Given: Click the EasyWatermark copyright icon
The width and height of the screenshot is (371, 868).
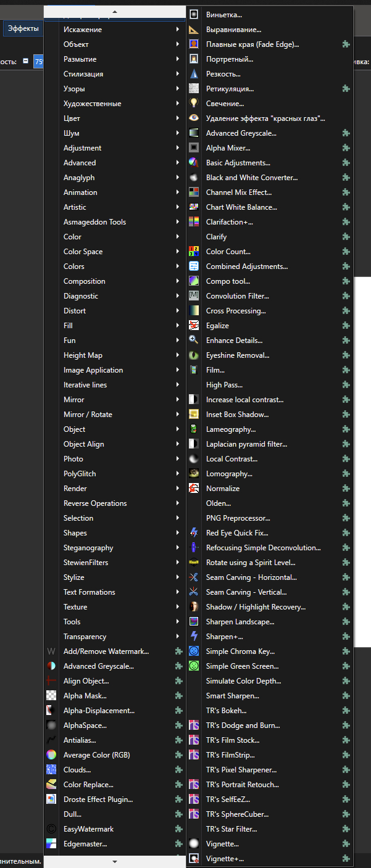Looking at the screenshot, I should point(52,829).
